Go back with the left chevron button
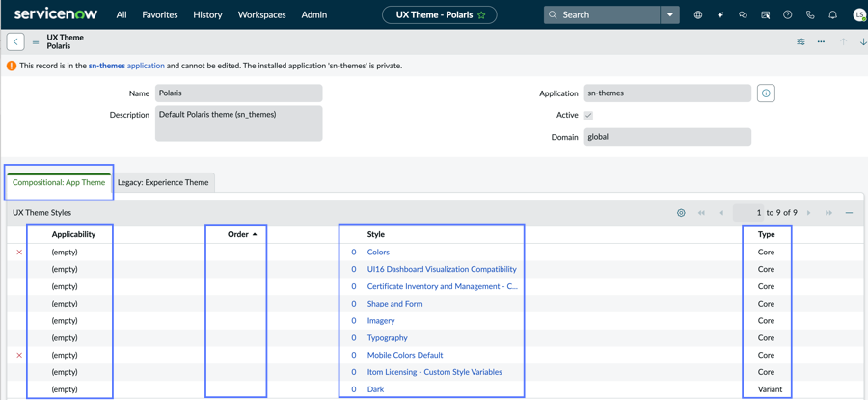868x400 pixels. [x=15, y=41]
